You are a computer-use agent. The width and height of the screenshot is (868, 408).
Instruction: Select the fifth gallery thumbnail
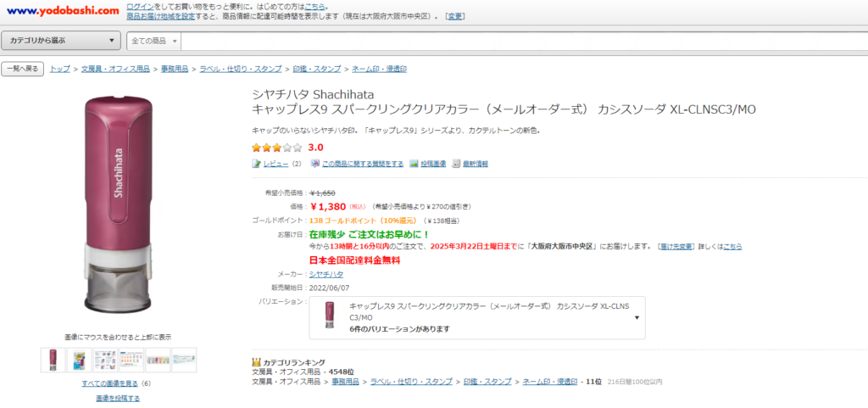click(158, 360)
